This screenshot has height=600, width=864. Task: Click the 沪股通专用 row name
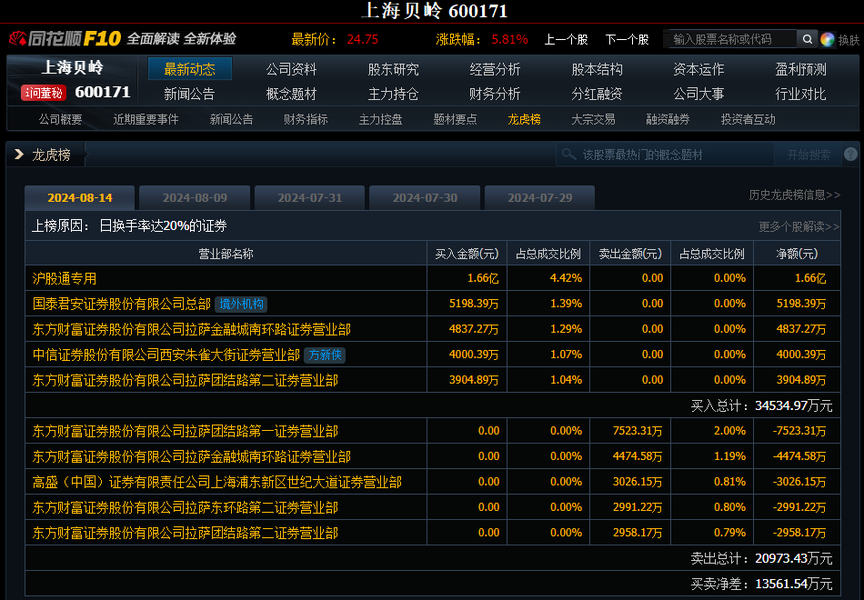[x=64, y=279]
